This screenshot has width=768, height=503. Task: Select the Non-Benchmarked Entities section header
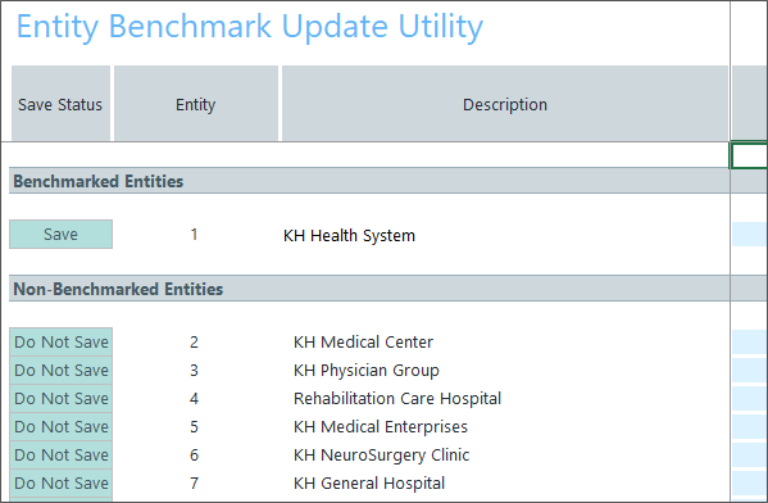pos(118,289)
